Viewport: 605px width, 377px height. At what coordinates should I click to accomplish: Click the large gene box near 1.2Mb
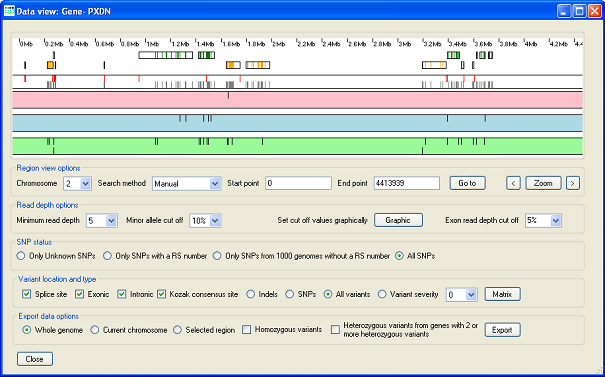coord(166,55)
